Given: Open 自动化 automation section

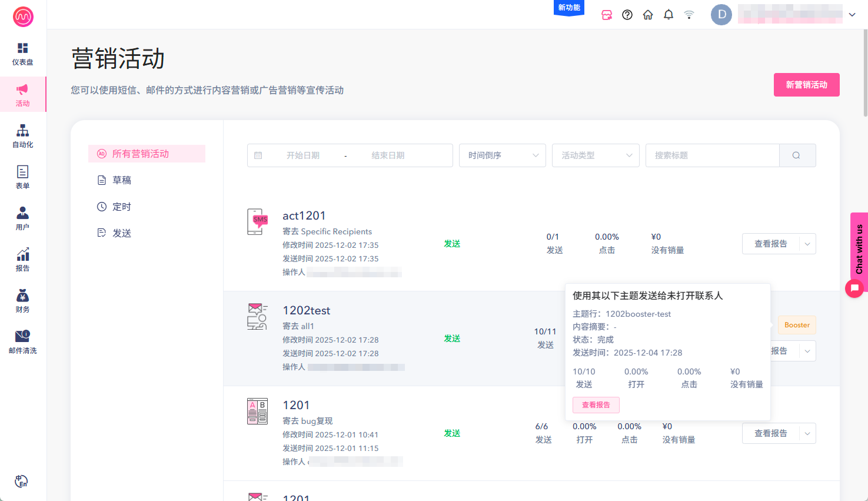Looking at the screenshot, I should click(x=22, y=136).
